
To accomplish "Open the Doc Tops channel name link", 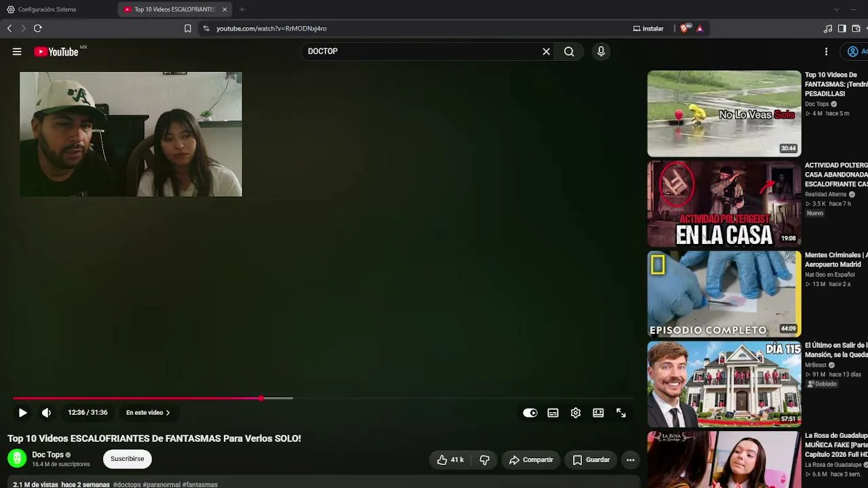I will pyautogui.click(x=47, y=455).
